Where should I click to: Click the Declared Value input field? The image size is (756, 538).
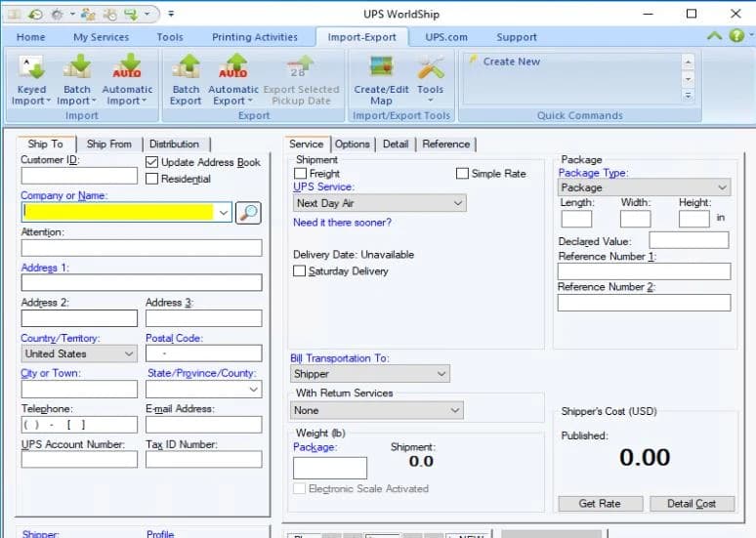click(x=689, y=240)
